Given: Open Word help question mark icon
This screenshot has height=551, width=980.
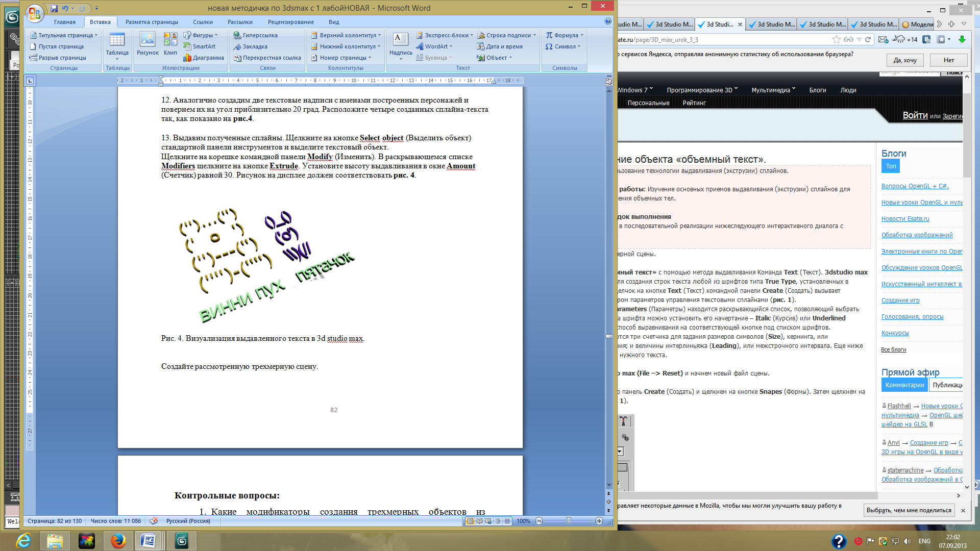Looking at the screenshot, I should (x=607, y=21).
